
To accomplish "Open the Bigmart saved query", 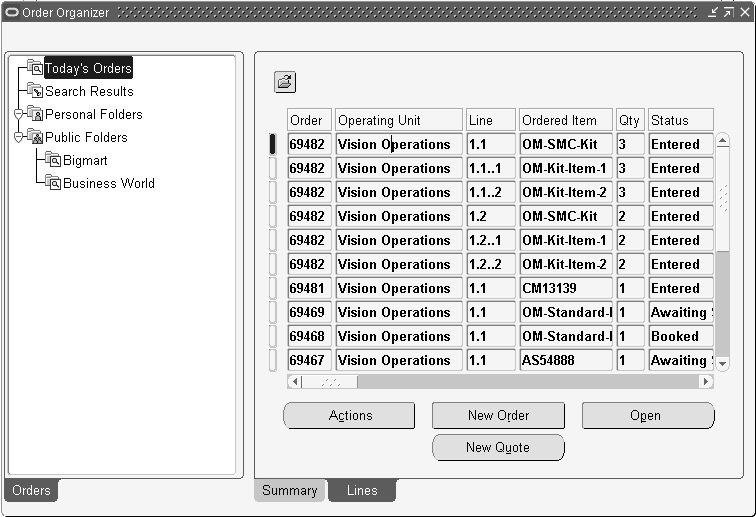I will coord(85,160).
